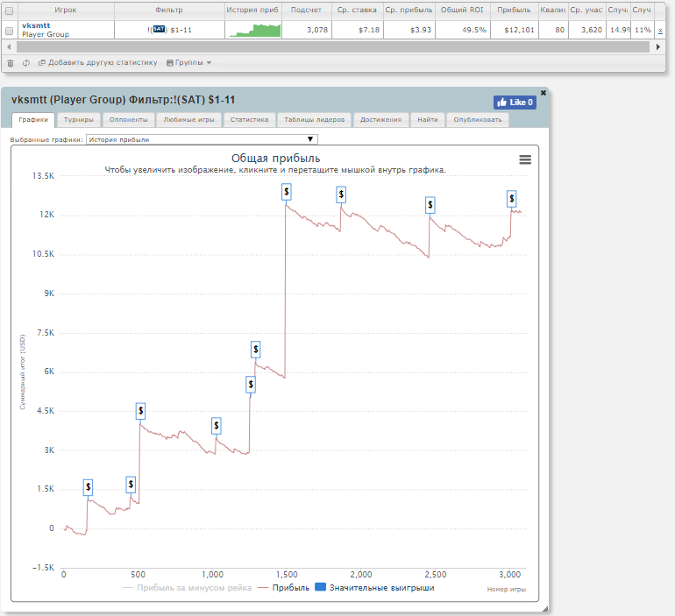
Task: Click the last dollar marker near game 3,000
Action: tap(512, 199)
